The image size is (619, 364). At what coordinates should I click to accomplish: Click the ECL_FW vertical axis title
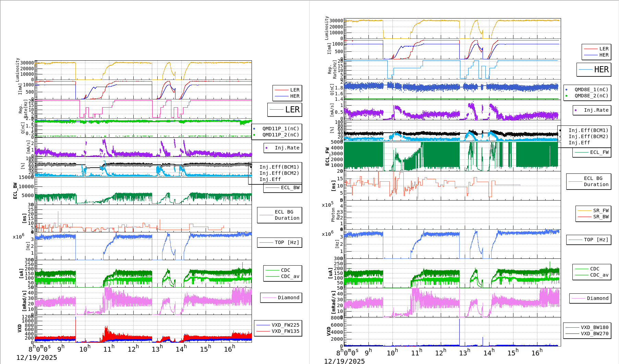tap(327, 157)
